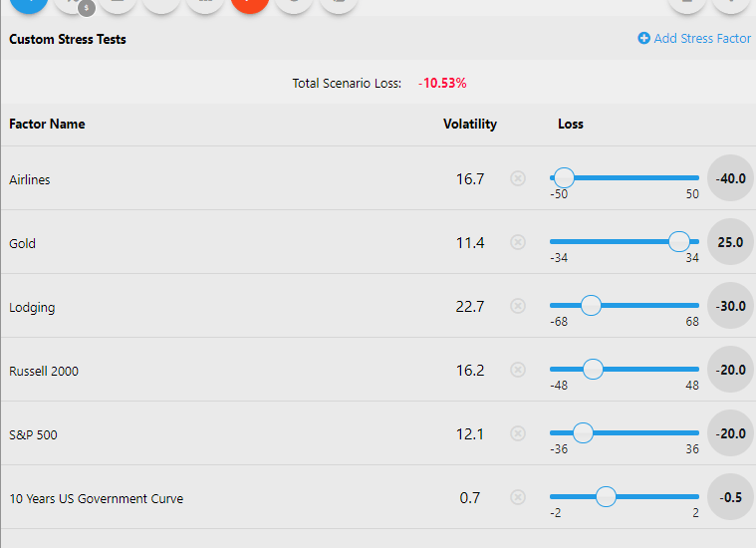Edit the -0.5 government curve loss value

click(730, 497)
